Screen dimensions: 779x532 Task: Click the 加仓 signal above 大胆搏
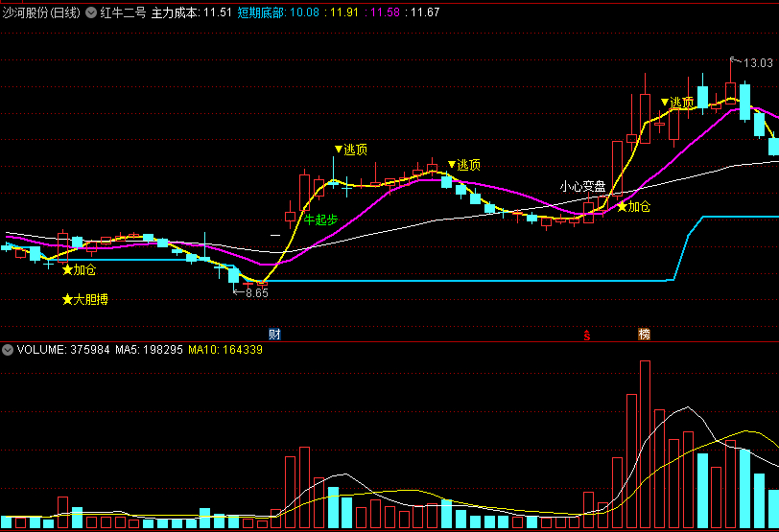(x=79, y=270)
